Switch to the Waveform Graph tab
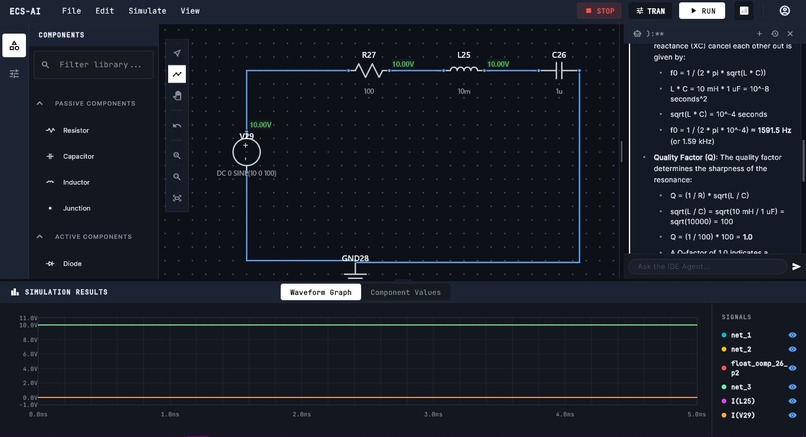This screenshot has width=806, height=437. click(321, 292)
